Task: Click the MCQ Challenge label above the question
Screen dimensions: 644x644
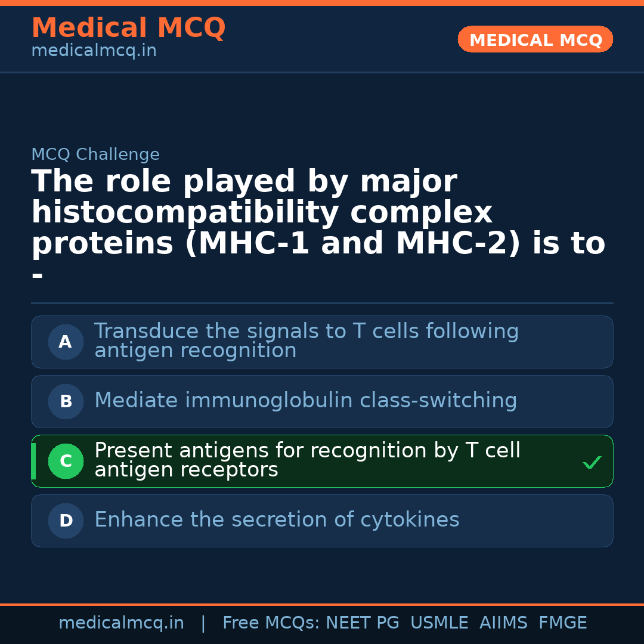Action: pos(95,155)
